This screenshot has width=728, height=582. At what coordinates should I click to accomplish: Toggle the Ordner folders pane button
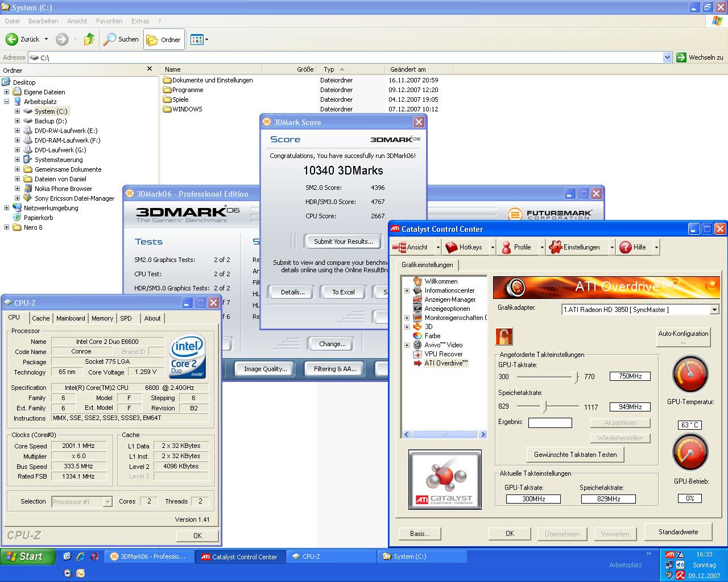pos(164,40)
